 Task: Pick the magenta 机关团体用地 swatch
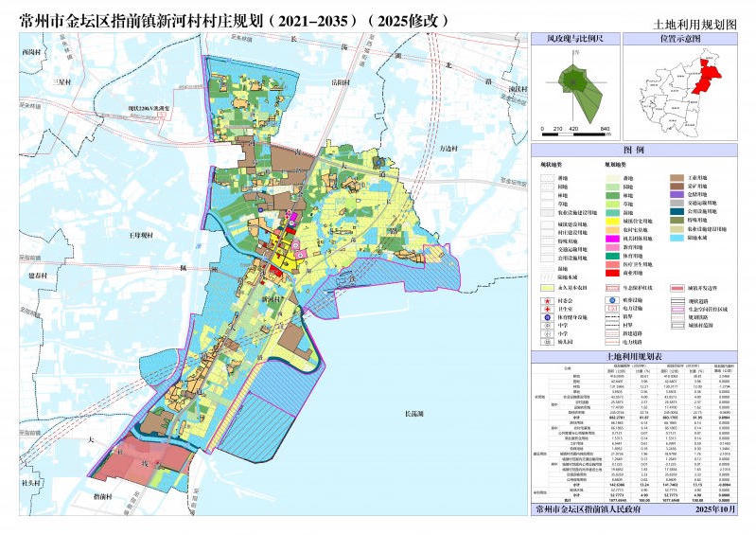point(613,239)
